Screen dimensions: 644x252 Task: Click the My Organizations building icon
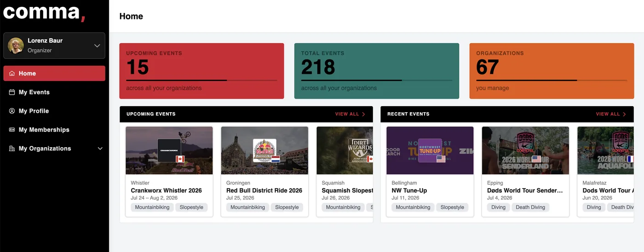[12, 149]
